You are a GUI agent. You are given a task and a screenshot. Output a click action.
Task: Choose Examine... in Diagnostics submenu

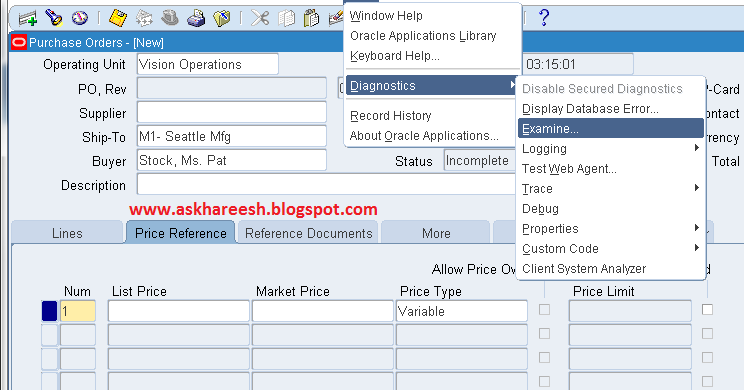611,129
